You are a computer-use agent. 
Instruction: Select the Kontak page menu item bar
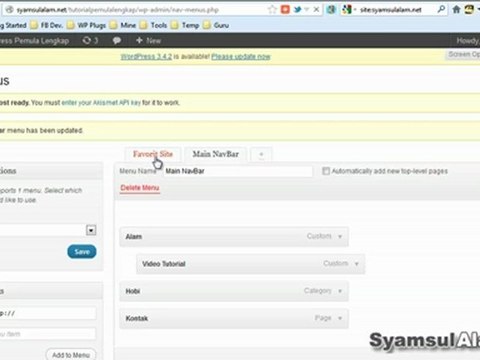pyautogui.click(x=234, y=318)
